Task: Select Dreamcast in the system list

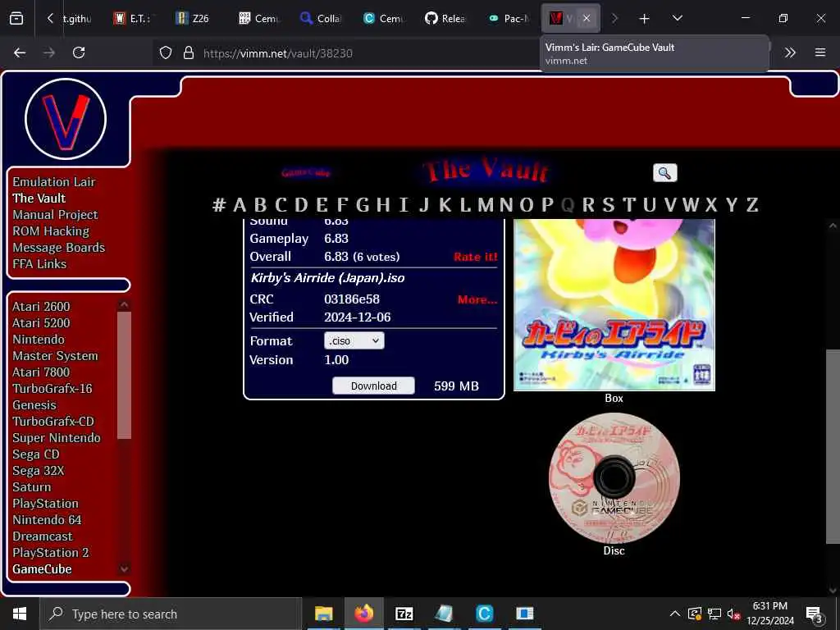Action: click(43, 536)
